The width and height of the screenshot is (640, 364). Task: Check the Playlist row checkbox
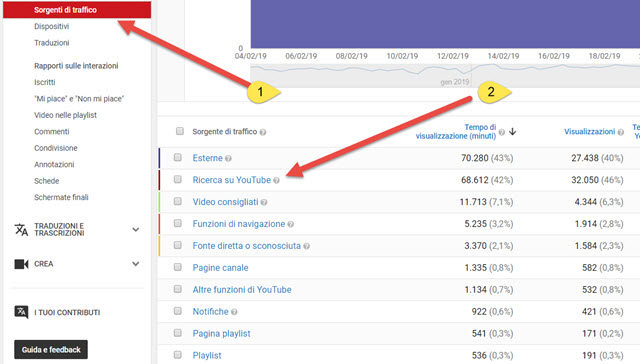[x=178, y=355]
